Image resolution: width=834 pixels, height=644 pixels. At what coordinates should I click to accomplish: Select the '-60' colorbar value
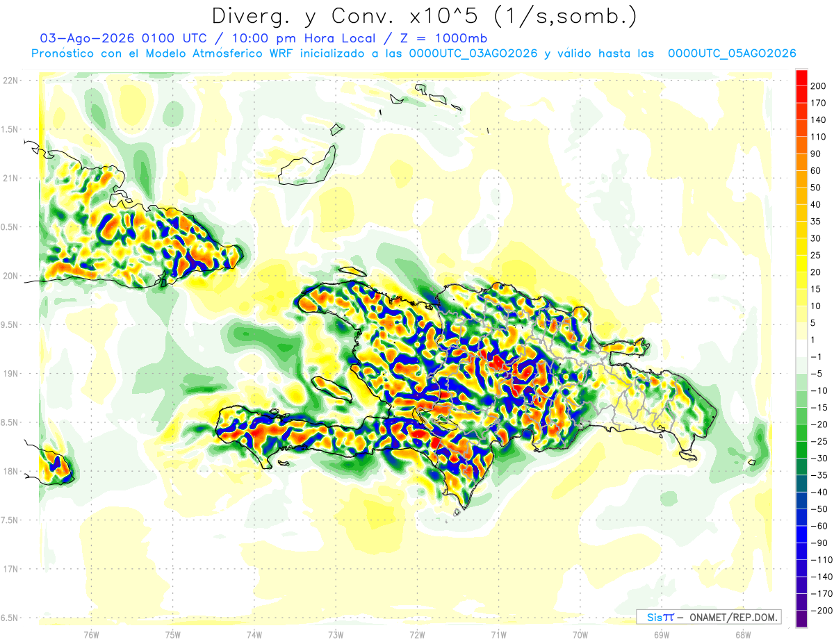tap(818, 527)
